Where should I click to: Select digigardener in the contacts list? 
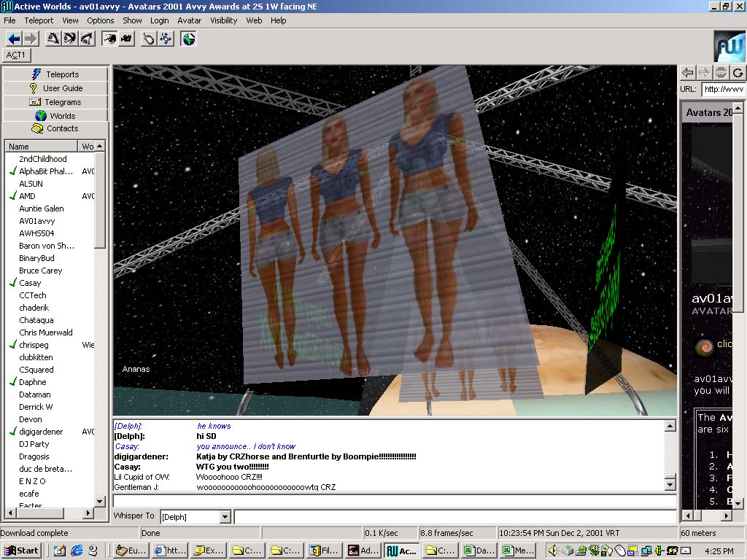click(41, 432)
